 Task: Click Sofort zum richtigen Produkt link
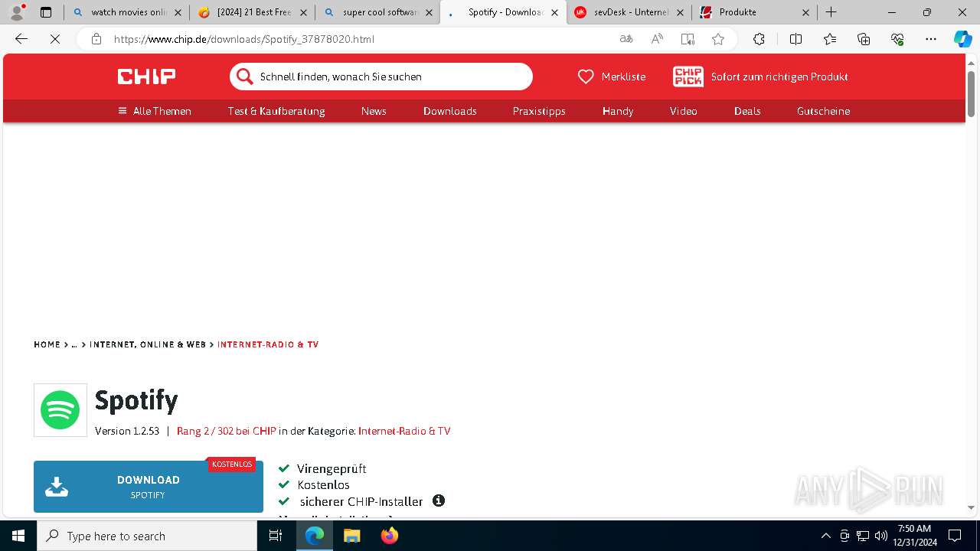pyautogui.click(x=779, y=77)
